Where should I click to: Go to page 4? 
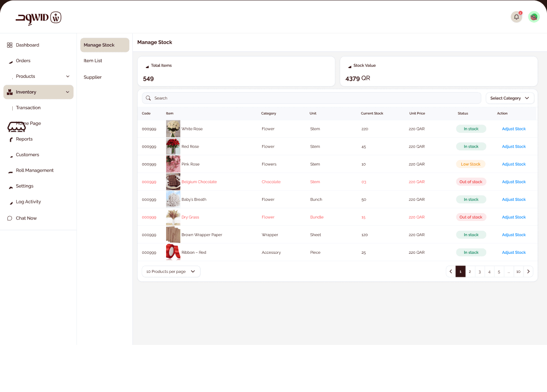pos(490,271)
